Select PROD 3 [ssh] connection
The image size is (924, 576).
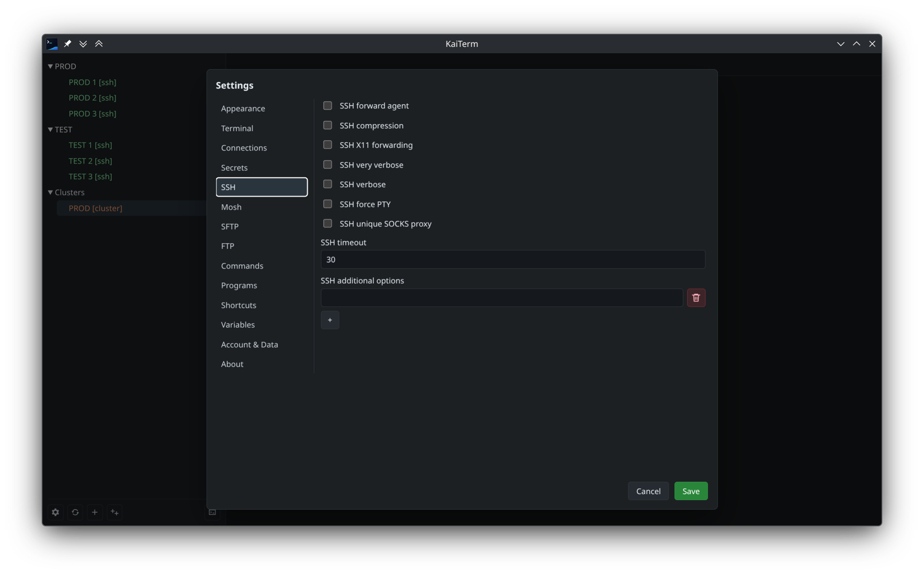[x=93, y=114]
